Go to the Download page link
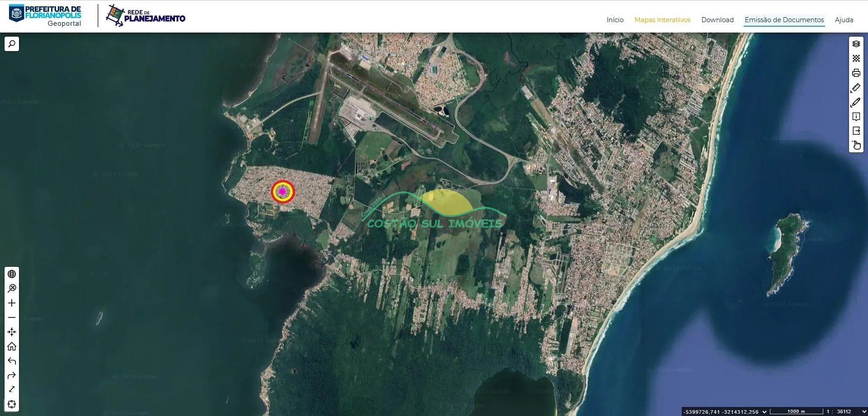Viewport: 868px width, 416px height. tap(717, 20)
